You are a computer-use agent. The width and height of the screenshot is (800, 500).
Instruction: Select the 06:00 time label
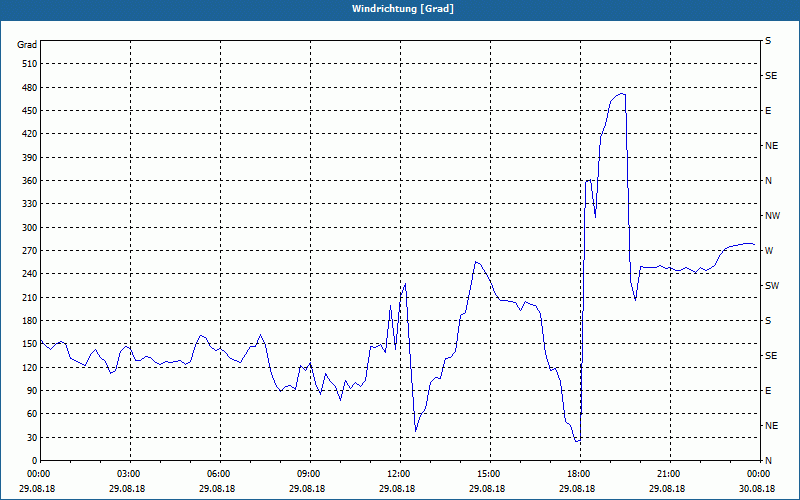220,473
